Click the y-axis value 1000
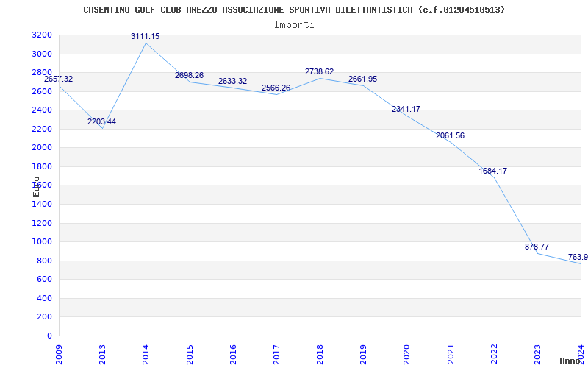Viewport: 588px width, 368px height. click(x=43, y=242)
